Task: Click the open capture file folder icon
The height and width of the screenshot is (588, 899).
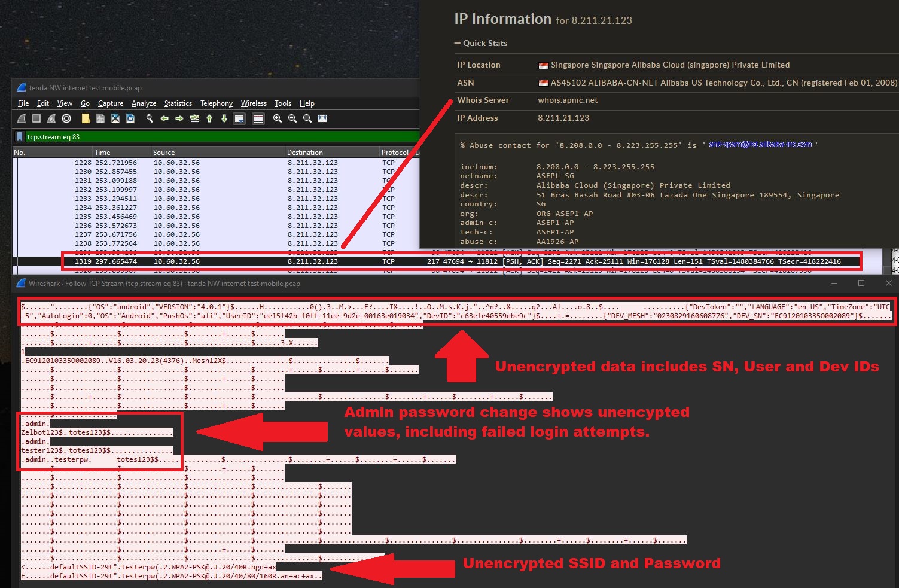Action: coord(86,118)
